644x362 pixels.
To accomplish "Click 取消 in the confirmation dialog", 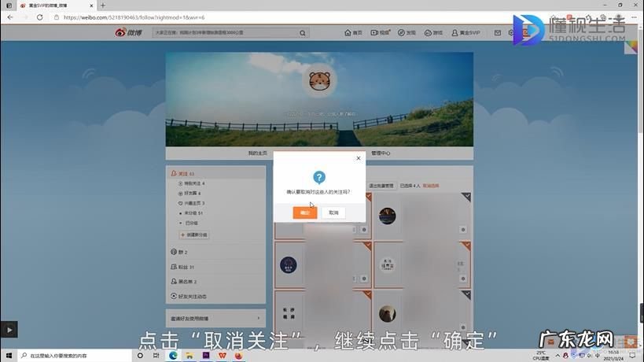I will [x=333, y=212].
